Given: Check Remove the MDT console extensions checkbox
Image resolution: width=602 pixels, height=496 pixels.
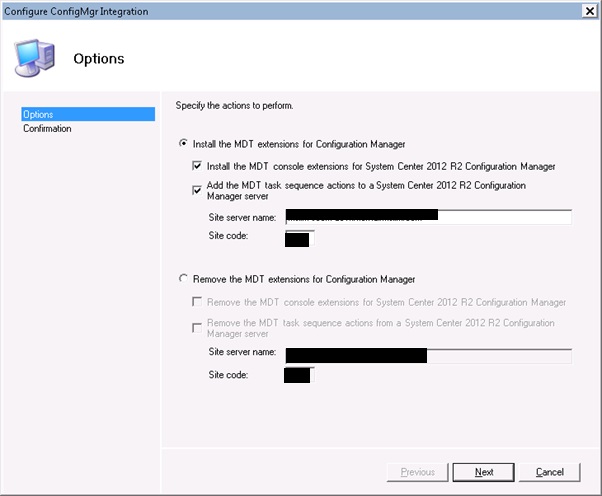Looking at the screenshot, I should pos(197,302).
